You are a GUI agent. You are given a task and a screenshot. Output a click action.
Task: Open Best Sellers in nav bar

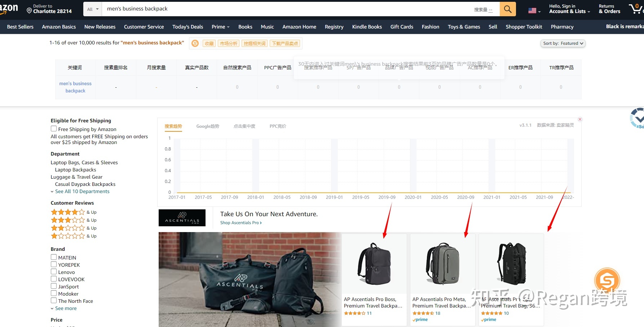pos(20,27)
